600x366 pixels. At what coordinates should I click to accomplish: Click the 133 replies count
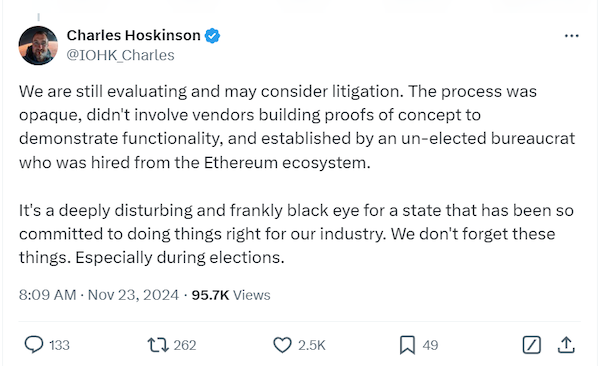(x=59, y=345)
